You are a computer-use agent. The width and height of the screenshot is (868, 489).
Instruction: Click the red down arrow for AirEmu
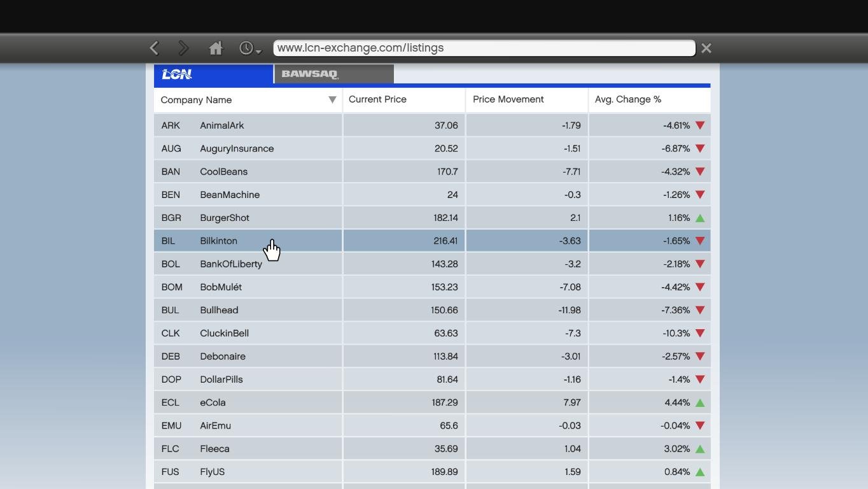700,425
